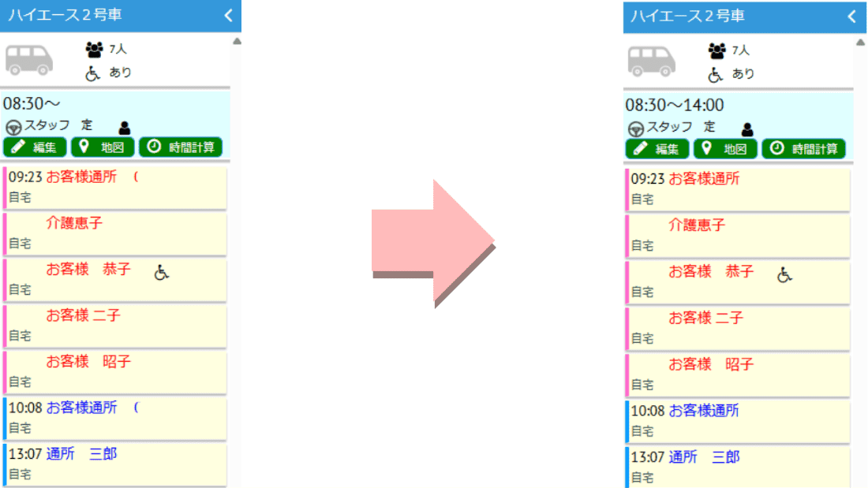Open 地図 map button in left panel
Image resolution: width=868 pixels, height=488 pixels.
[103, 147]
